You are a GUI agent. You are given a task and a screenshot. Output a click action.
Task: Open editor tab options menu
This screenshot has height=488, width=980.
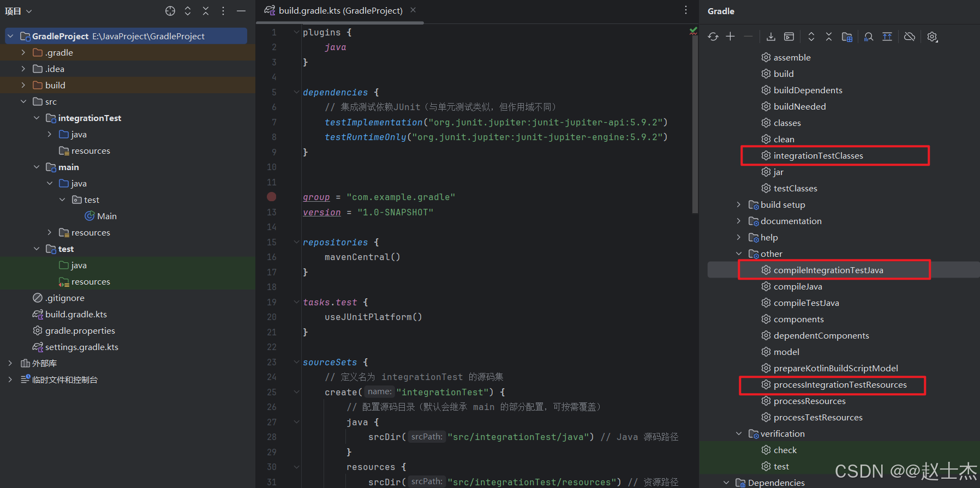click(686, 10)
